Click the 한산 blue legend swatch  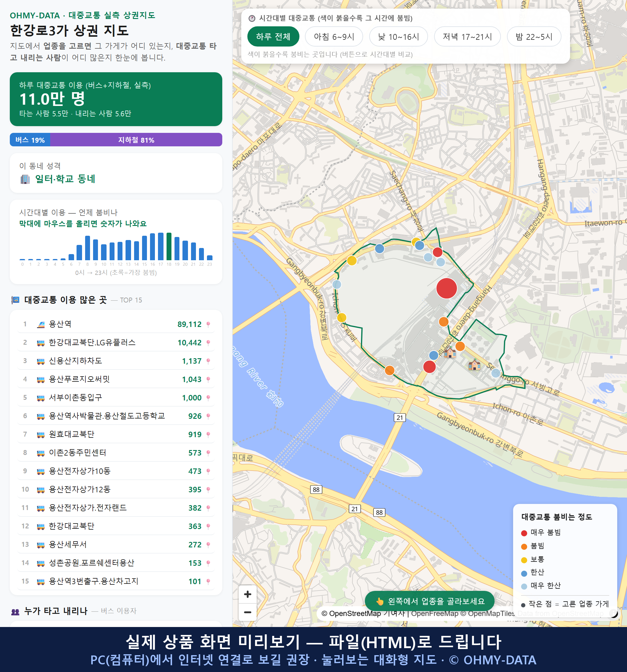[x=524, y=573]
